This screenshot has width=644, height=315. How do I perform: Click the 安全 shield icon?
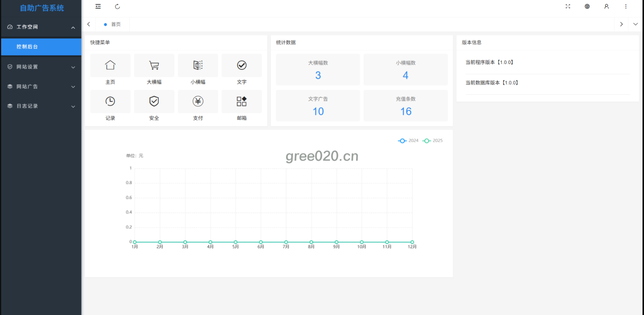pyautogui.click(x=154, y=101)
